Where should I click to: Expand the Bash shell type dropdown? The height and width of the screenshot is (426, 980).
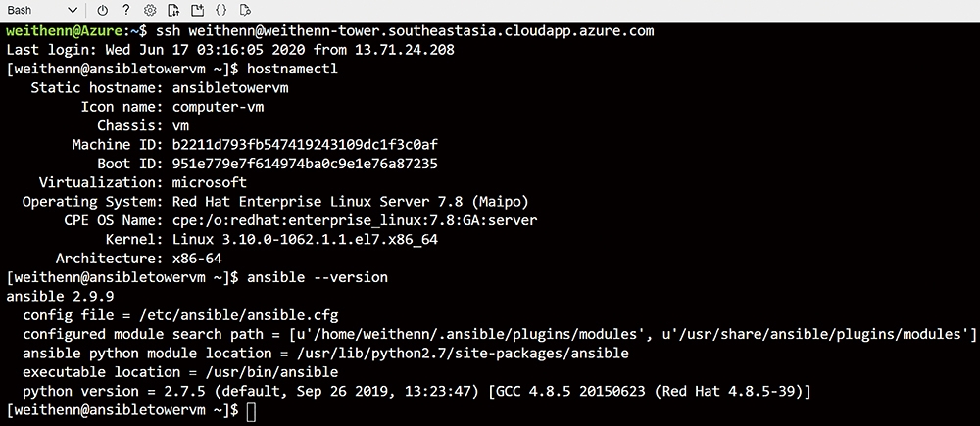[x=72, y=10]
